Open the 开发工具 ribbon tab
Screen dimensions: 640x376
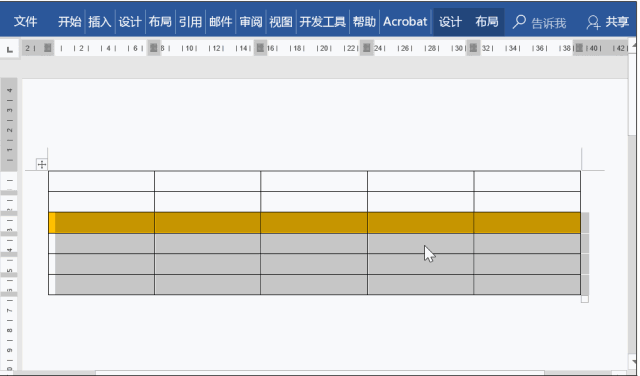point(322,22)
